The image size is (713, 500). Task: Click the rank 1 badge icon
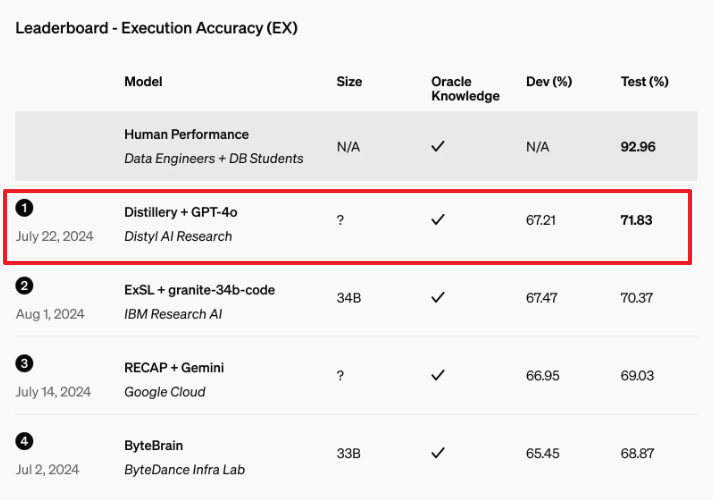(x=25, y=208)
